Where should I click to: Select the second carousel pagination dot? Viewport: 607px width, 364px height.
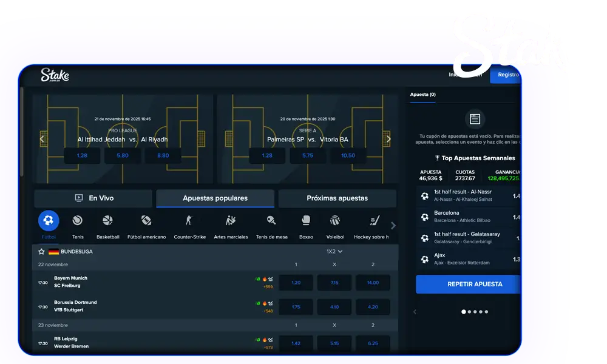coord(469,312)
